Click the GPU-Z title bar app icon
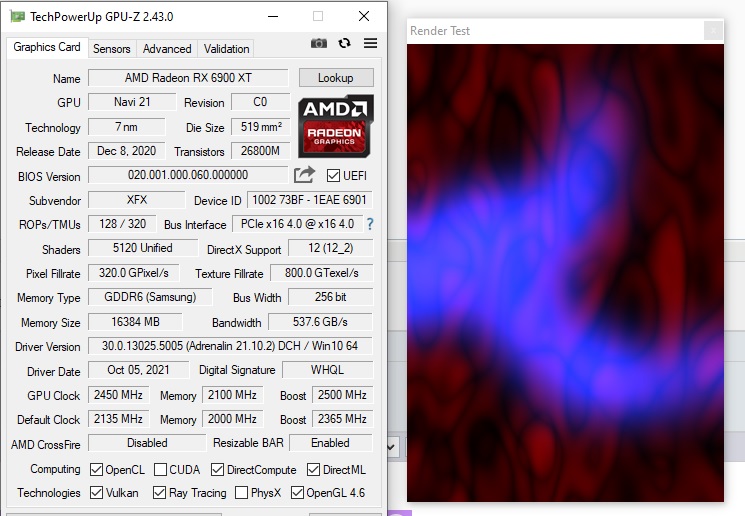This screenshot has height=516, width=745. coord(18,16)
